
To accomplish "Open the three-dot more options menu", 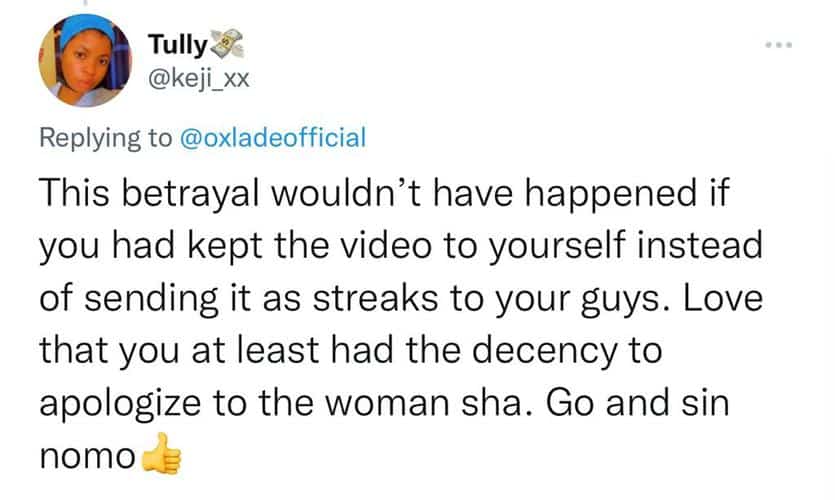I will (779, 45).
